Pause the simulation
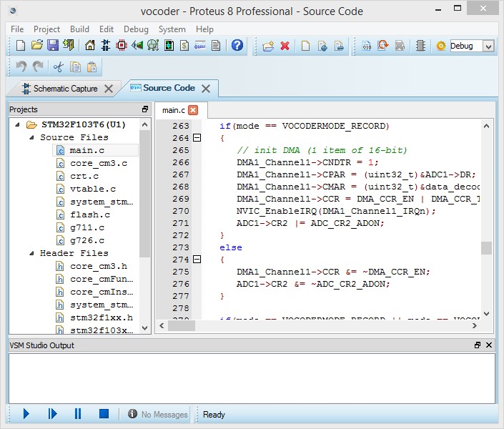Viewport: 504px width, 429px height. 78,413
